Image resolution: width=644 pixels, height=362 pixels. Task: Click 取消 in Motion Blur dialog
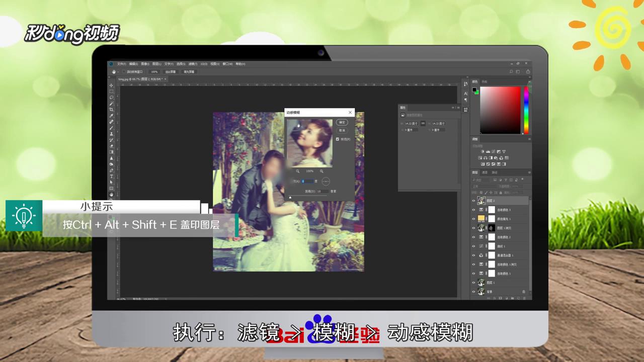click(342, 130)
